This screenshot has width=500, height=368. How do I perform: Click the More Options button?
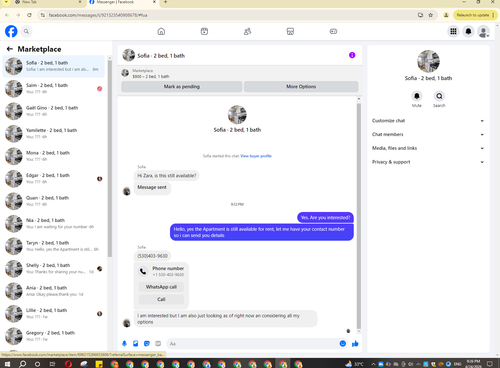coord(301,86)
